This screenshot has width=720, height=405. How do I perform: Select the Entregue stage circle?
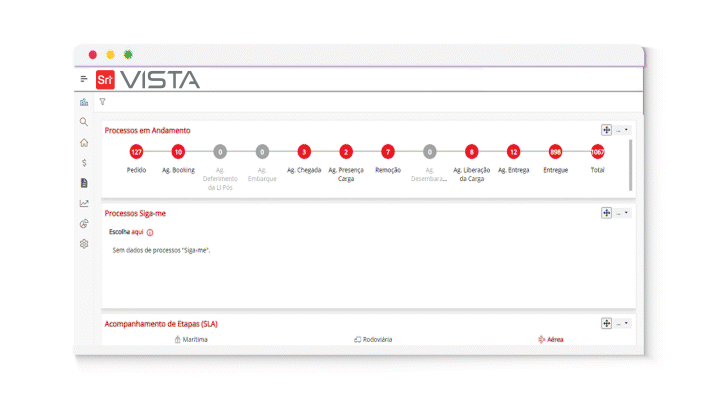pos(555,152)
